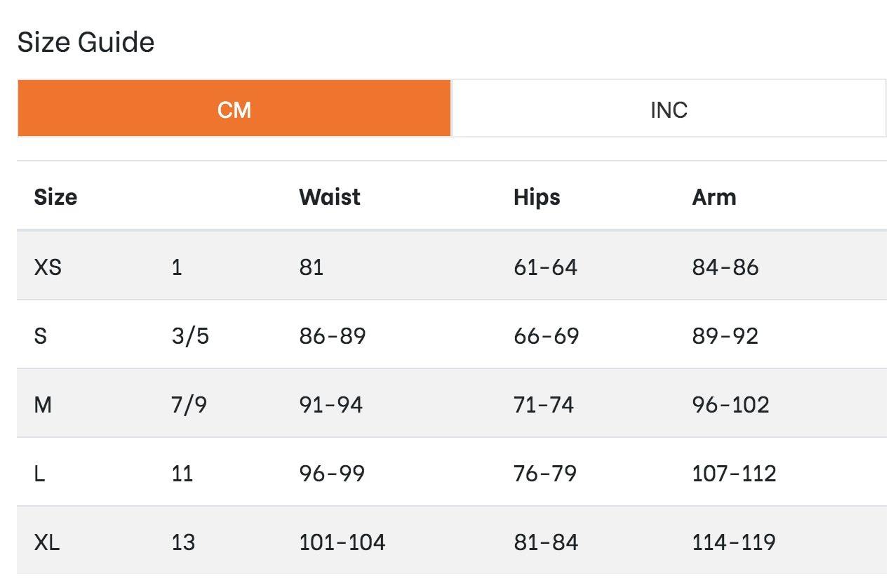The width and height of the screenshot is (891, 588).
Task: Switch to the INC unit tab
Action: tap(669, 109)
